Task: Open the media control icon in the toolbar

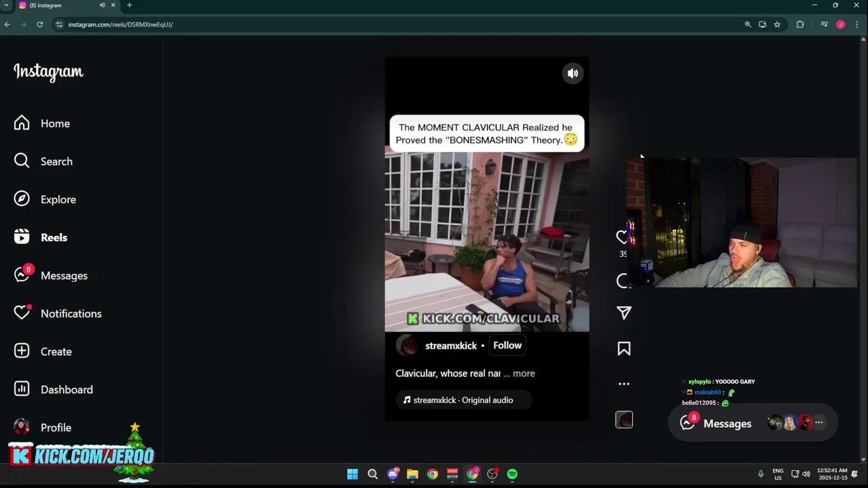Action: click(x=824, y=24)
